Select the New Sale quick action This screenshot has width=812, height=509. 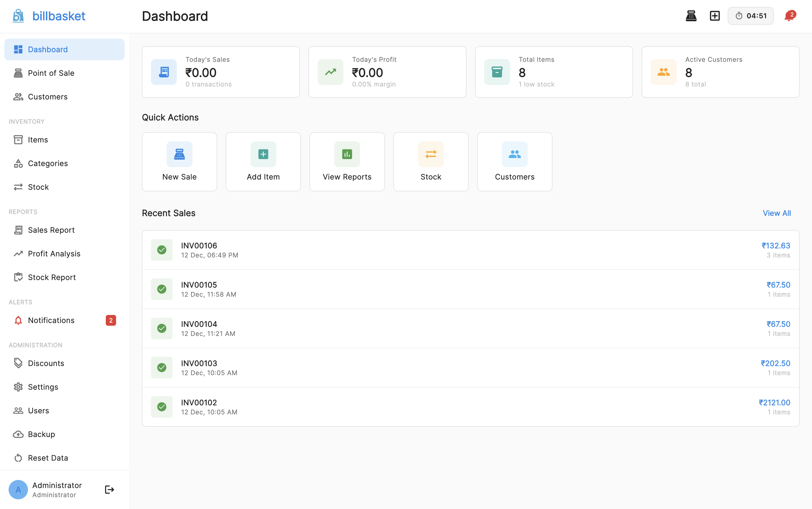point(179,162)
